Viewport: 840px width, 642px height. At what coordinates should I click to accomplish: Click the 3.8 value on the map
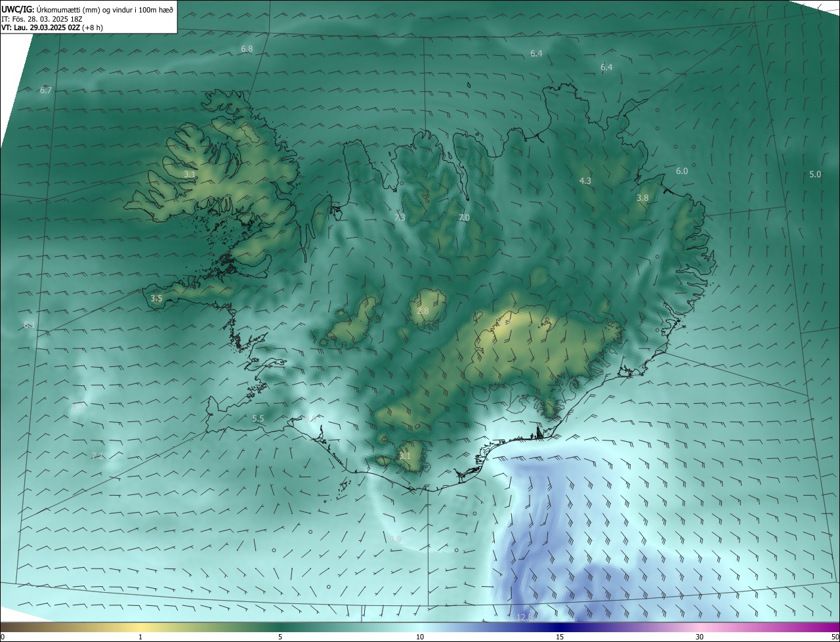(642, 198)
